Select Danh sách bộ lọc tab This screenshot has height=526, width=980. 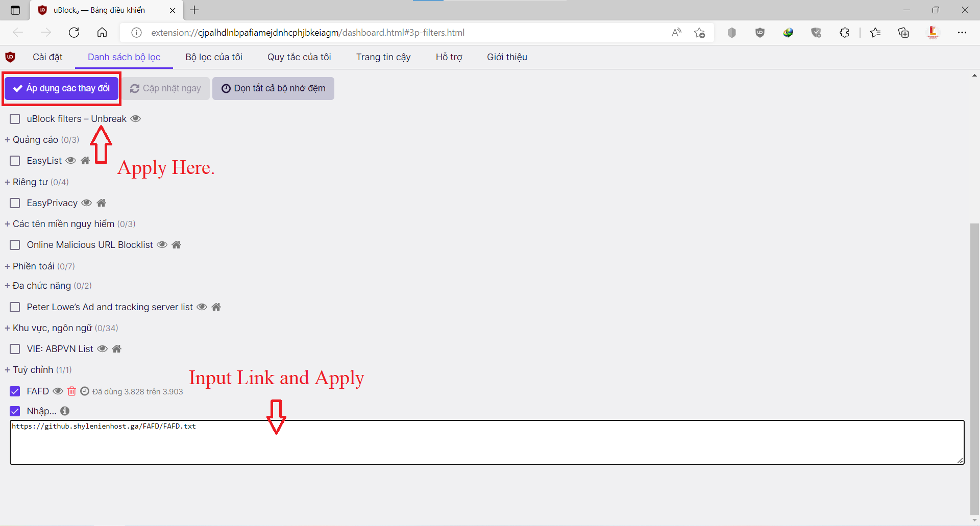(124, 57)
